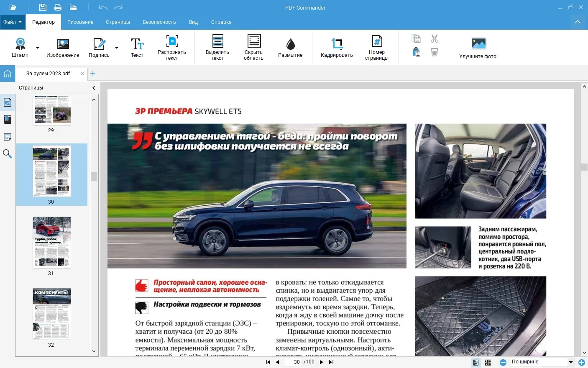
Task: Click the document scrollbar up arrow
Action: (x=584, y=87)
